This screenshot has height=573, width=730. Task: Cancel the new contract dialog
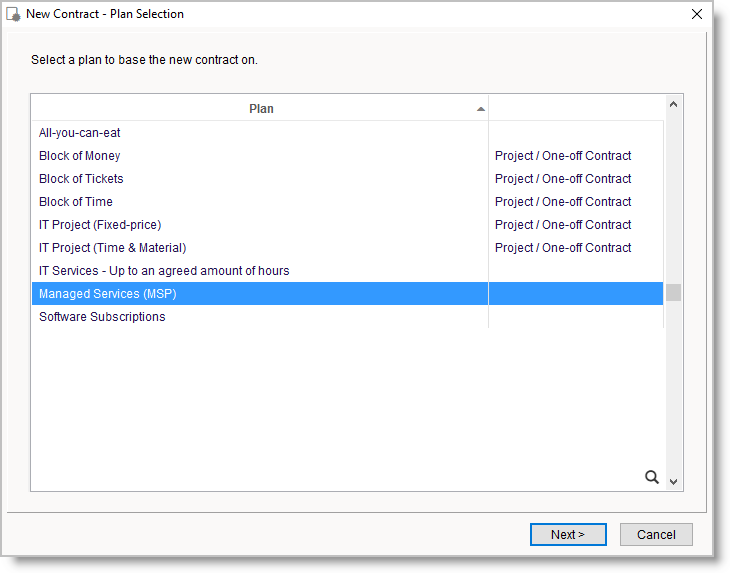click(655, 534)
